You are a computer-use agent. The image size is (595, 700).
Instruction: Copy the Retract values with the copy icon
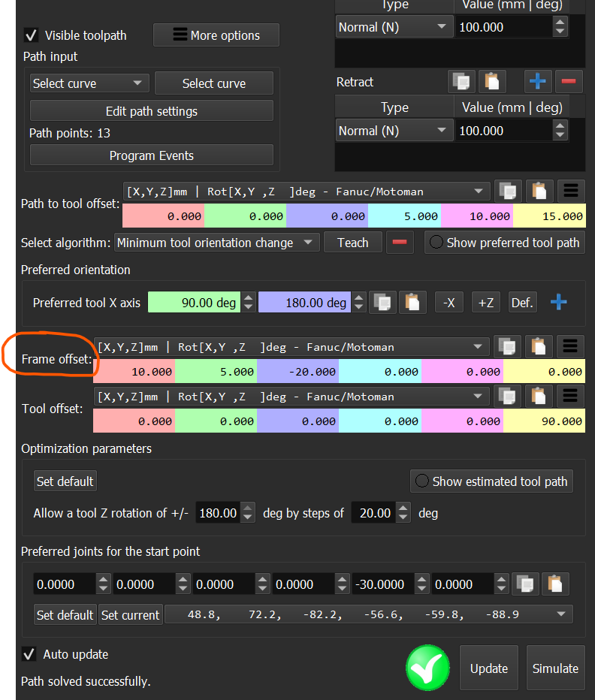462,82
